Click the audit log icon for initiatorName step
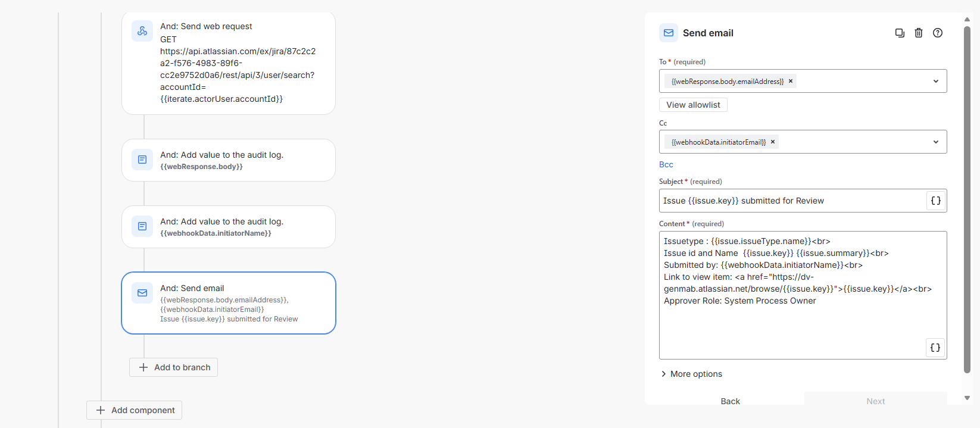Screen dimensions: 980x428 (x=142, y=226)
